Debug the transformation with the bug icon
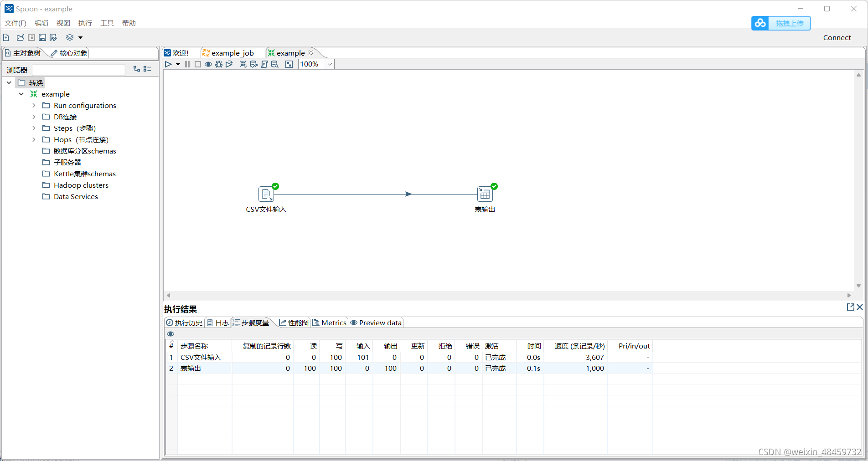Image resolution: width=868 pixels, height=461 pixels. [219, 64]
